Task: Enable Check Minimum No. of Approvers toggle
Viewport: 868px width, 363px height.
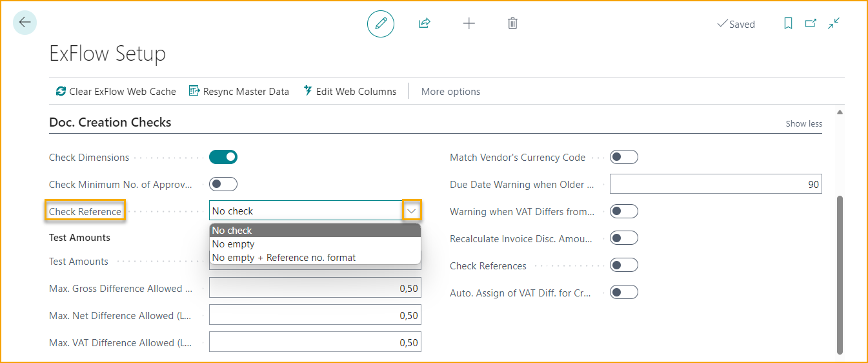Action: [x=223, y=184]
